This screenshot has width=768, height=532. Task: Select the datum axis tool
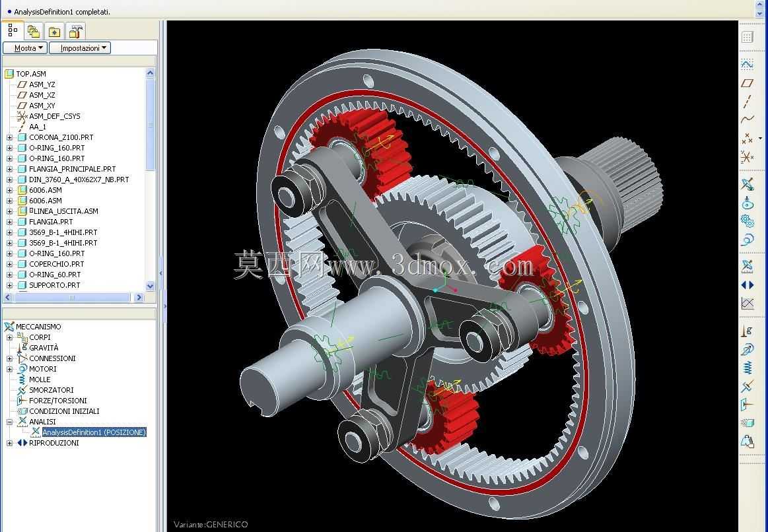point(747,101)
